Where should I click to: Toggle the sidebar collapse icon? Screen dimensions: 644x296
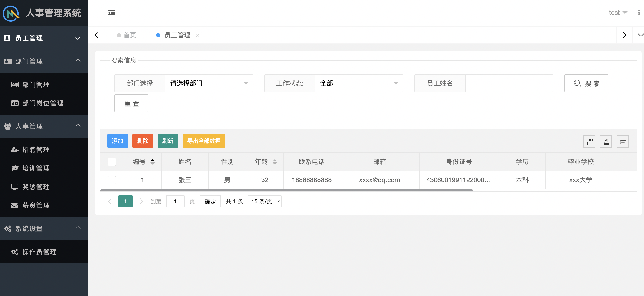coord(112,13)
